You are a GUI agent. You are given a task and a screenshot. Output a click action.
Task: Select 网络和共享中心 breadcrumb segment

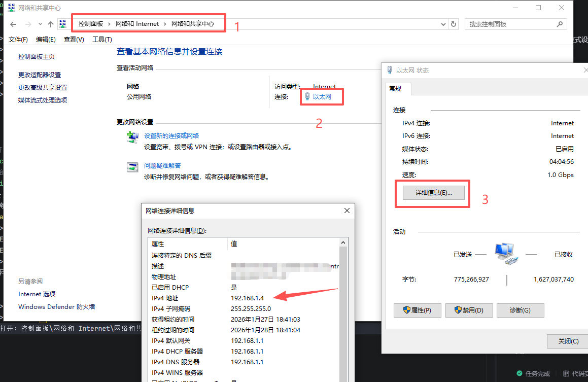pos(193,24)
